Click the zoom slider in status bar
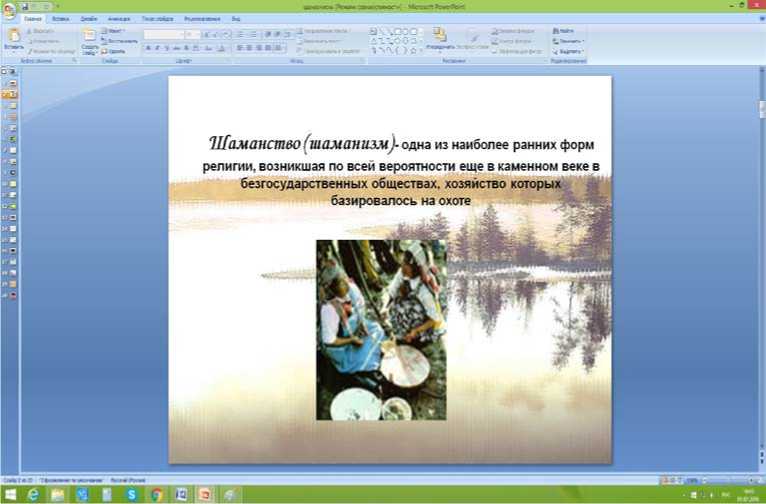 point(729,481)
